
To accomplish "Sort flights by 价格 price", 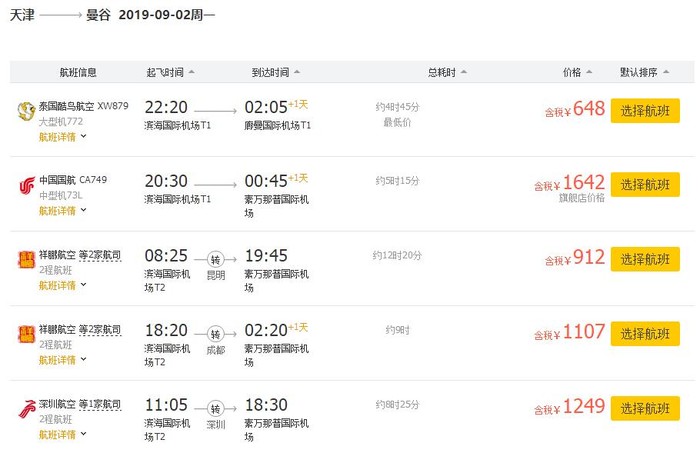I will [x=577, y=72].
